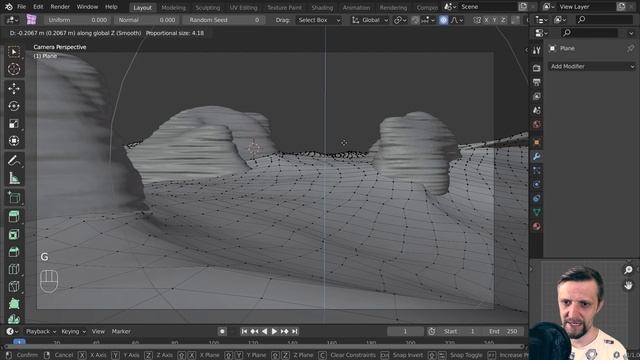Toggle Z axis mirror option
640x360 pixels.
click(503, 20)
